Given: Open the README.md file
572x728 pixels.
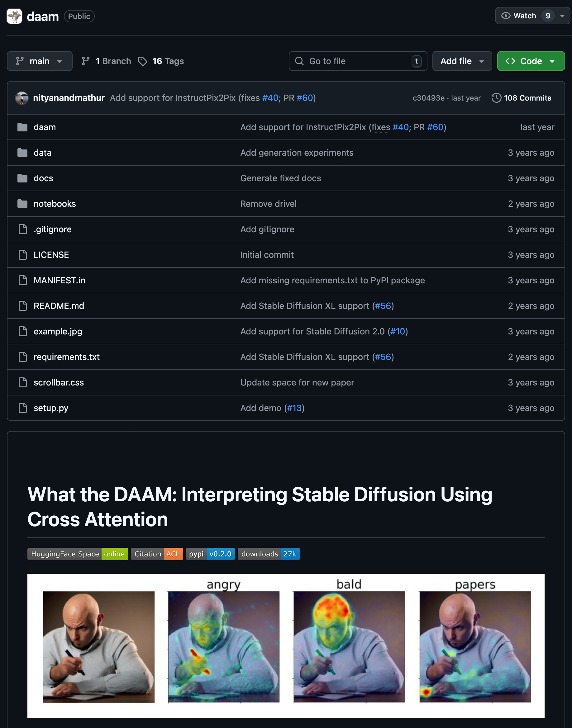Looking at the screenshot, I should (x=59, y=305).
